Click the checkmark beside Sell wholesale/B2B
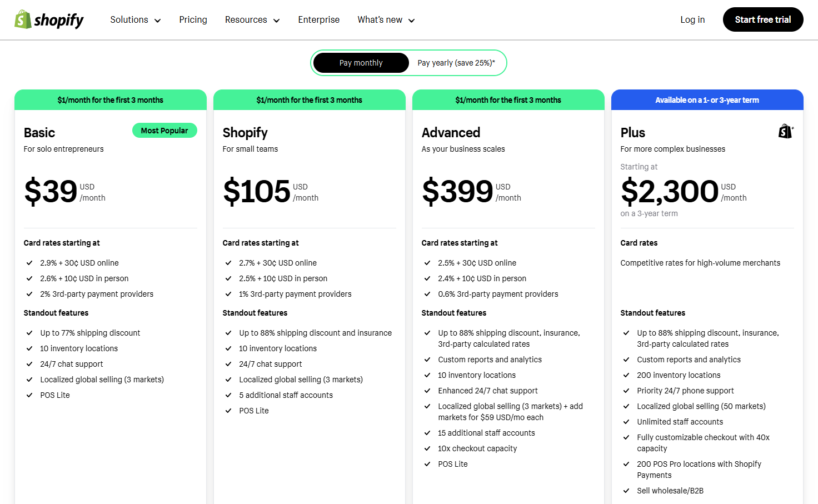818x504 pixels. click(x=626, y=491)
